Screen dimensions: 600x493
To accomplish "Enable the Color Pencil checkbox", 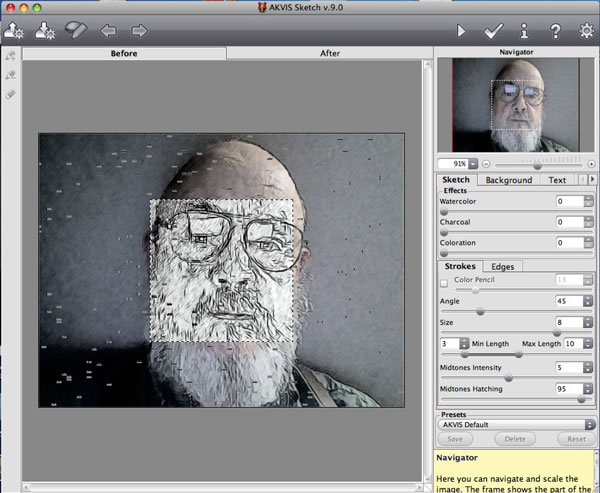I will pyautogui.click(x=444, y=283).
